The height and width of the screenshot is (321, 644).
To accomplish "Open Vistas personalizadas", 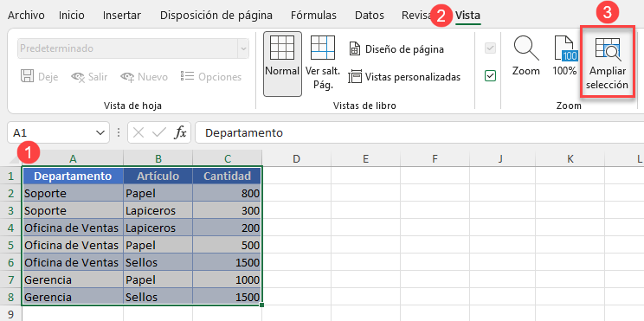I will point(404,77).
